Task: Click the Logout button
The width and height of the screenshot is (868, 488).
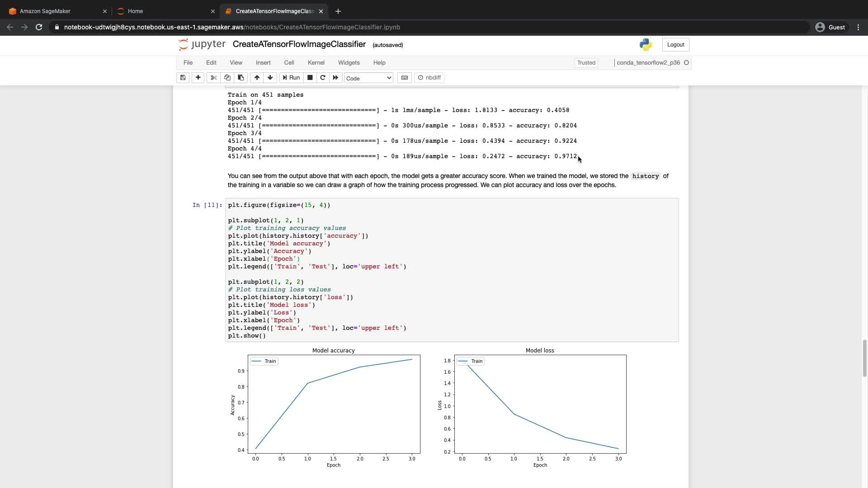Action: (675, 45)
